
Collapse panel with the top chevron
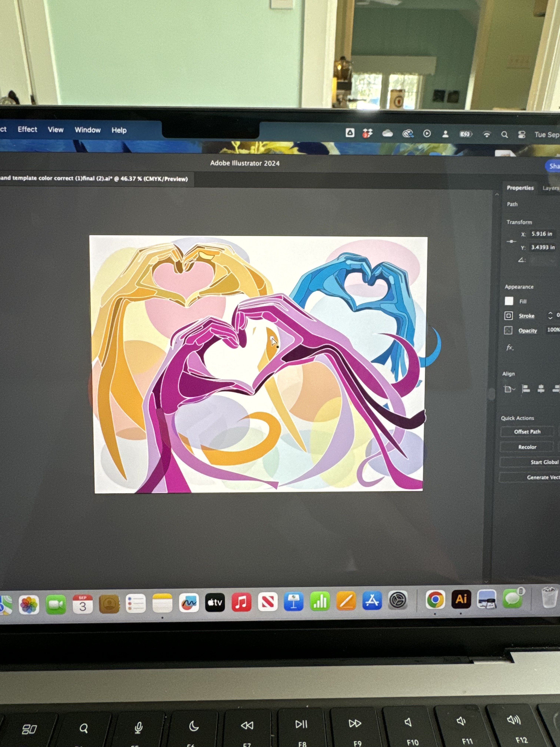497,195
